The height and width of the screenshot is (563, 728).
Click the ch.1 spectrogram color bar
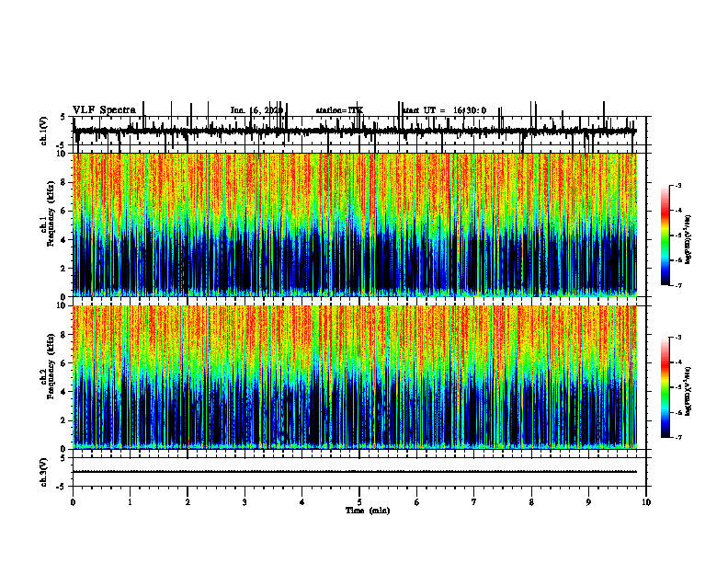665,236
